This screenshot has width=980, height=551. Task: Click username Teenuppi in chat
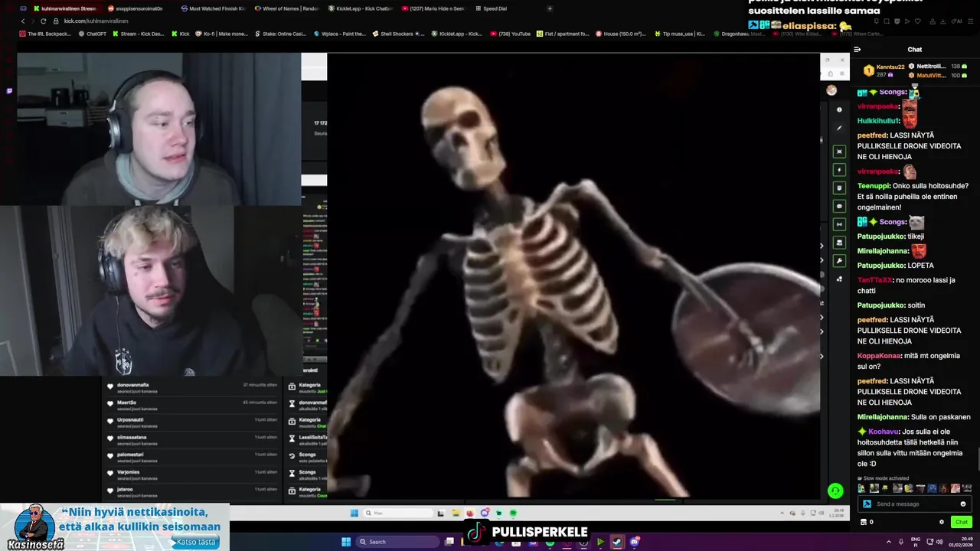pos(873,185)
